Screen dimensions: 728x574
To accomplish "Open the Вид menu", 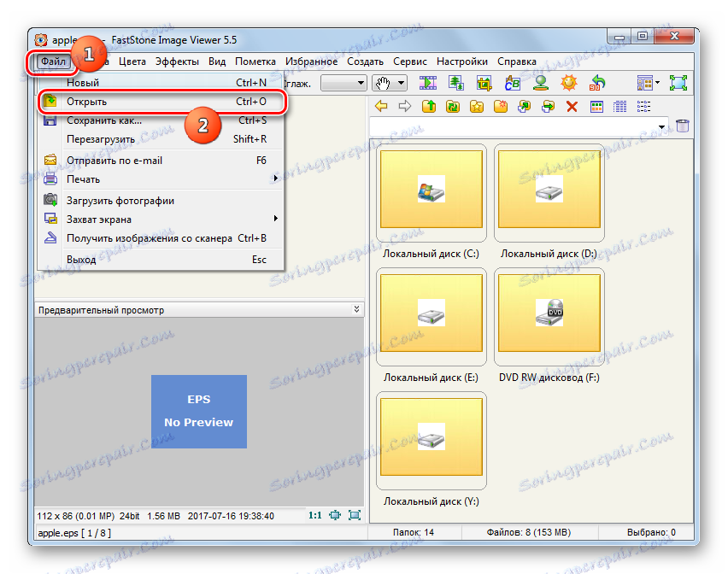I will (217, 61).
